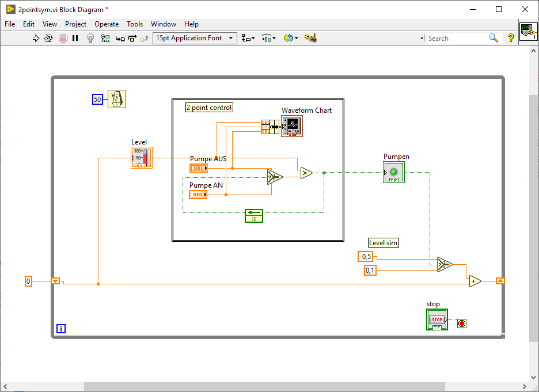The height and width of the screenshot is (392, 539).
Task: Select the -0,5 numeric constant
Action: (366, 256)
